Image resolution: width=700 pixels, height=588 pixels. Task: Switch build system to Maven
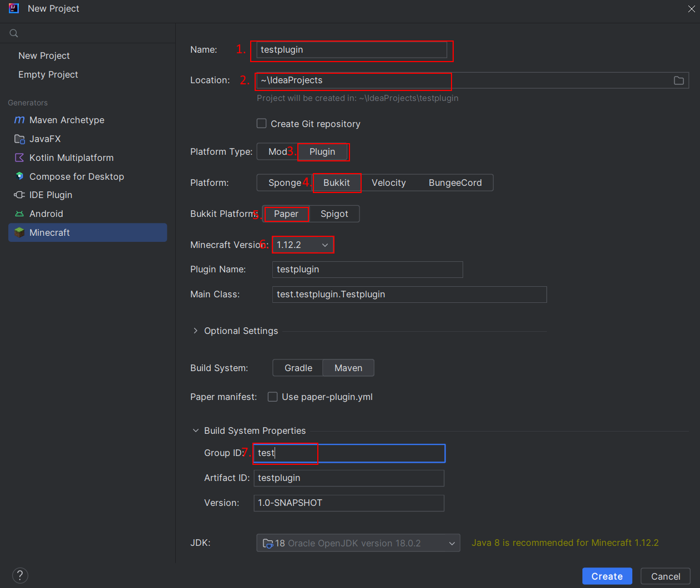(348, 368)
